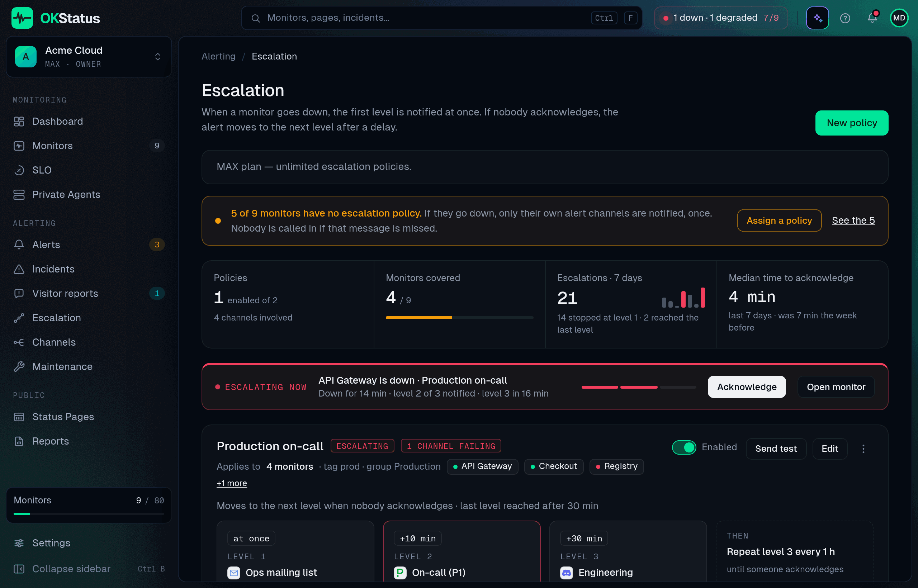Click the New policy button

(x=852, y=123)
